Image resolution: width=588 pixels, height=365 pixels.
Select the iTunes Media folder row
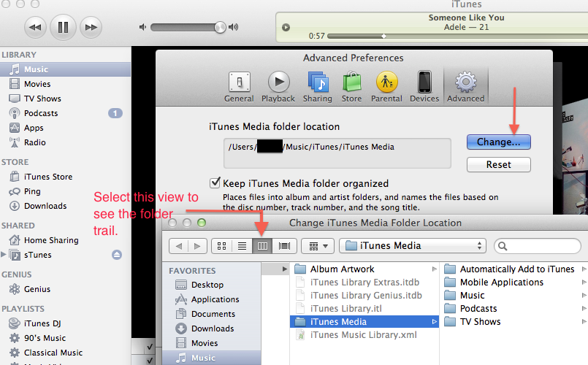364,321
